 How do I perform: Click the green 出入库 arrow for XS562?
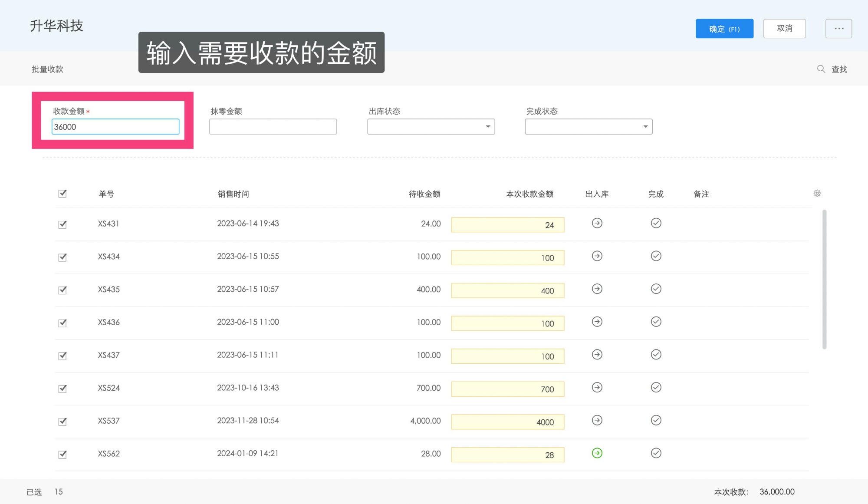point(597,453)
